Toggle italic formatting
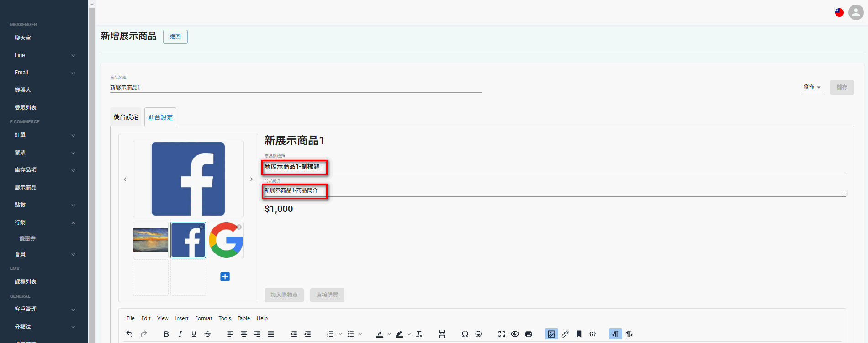The width and height of the screenshot is (868, 343). [x=180, y=334]
